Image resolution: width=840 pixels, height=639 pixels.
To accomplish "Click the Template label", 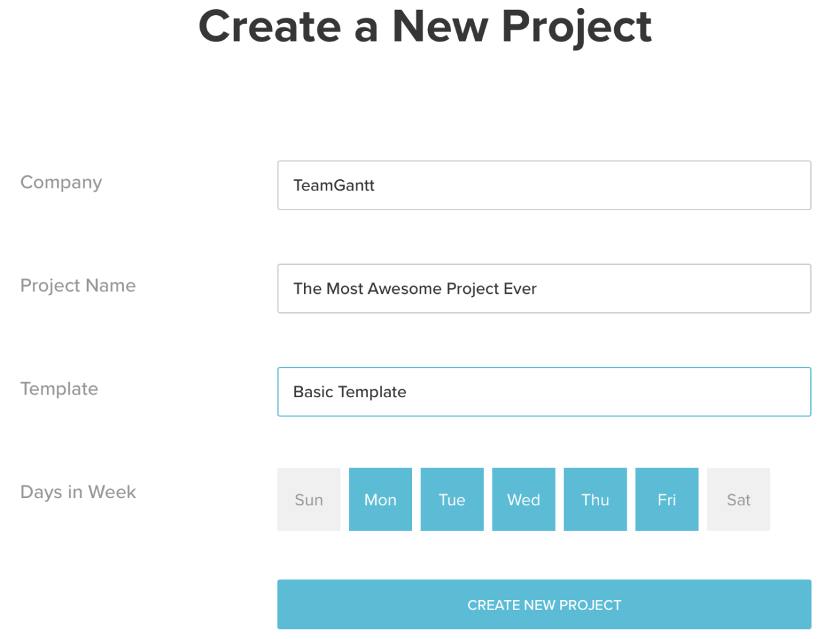I will point(59,389).
